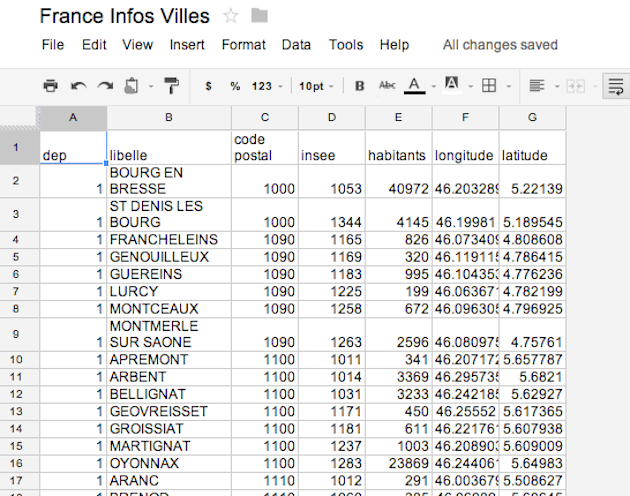Click the France Infos Villes title
630x496 pixels.
[x=124, y=16]
